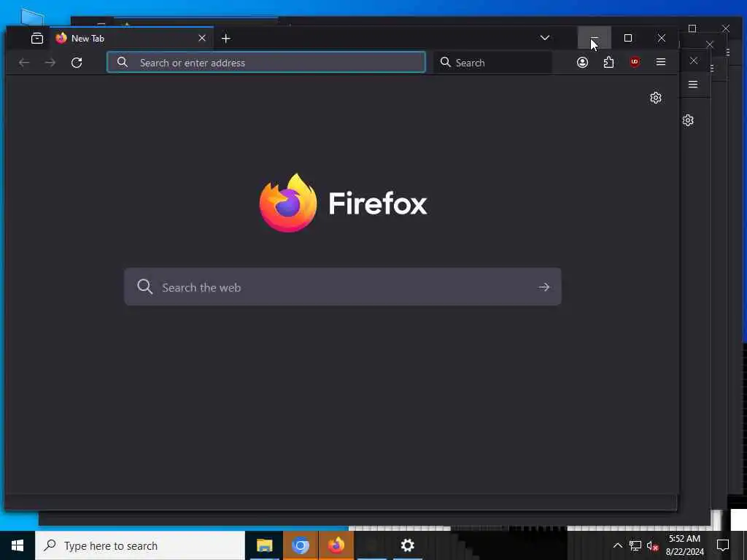Close the New Tab tab

(x=202, y=38)
